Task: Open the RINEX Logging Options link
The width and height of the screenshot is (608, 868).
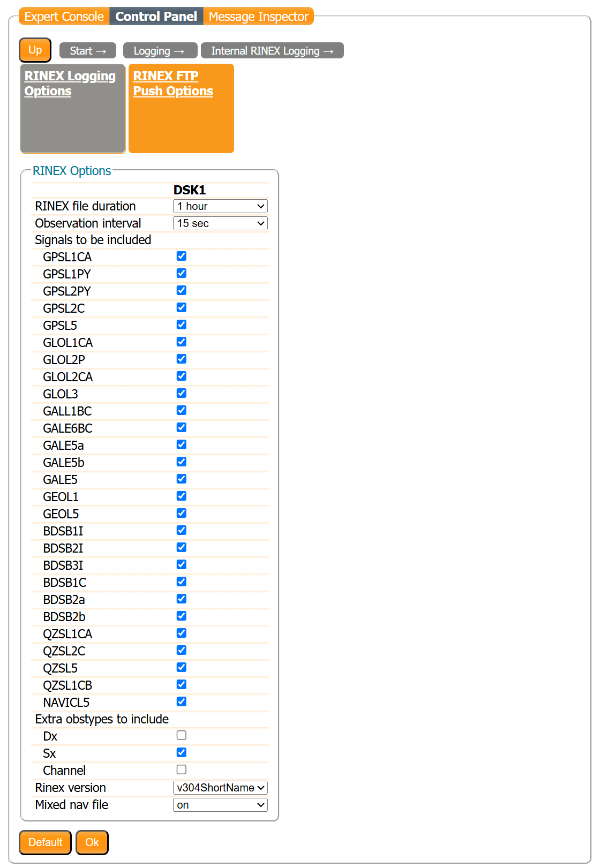Action: click(x=70, y=84)
